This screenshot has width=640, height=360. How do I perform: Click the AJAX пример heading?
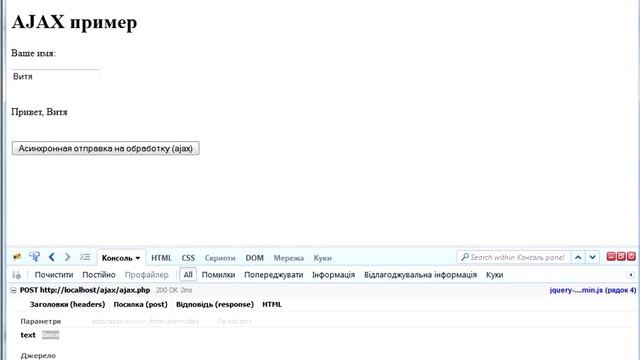[x=74, y=22]
